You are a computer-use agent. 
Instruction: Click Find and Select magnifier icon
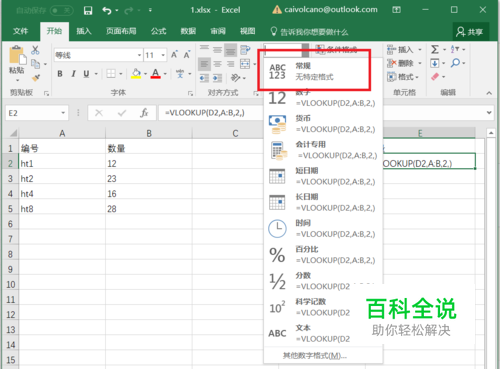pyautogui.click(x=455, y=63)
